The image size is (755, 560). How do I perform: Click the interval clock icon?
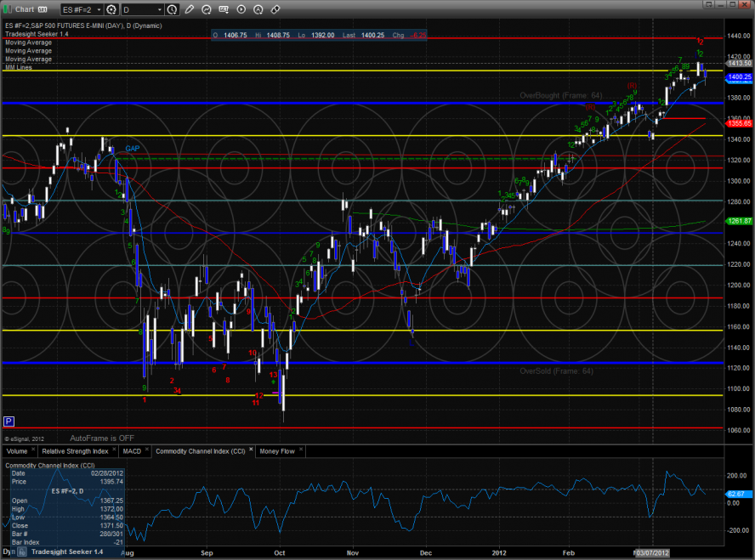pyautogui.click(x=173, y=9)
